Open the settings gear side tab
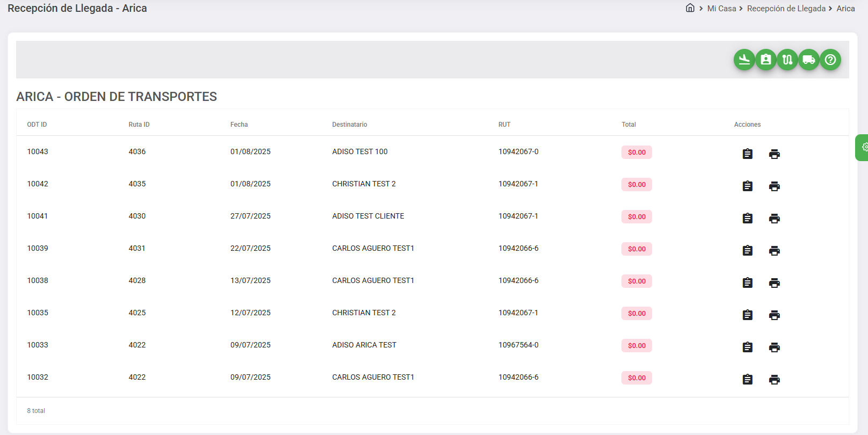868x435 pixels. click(x=863, y=147)
